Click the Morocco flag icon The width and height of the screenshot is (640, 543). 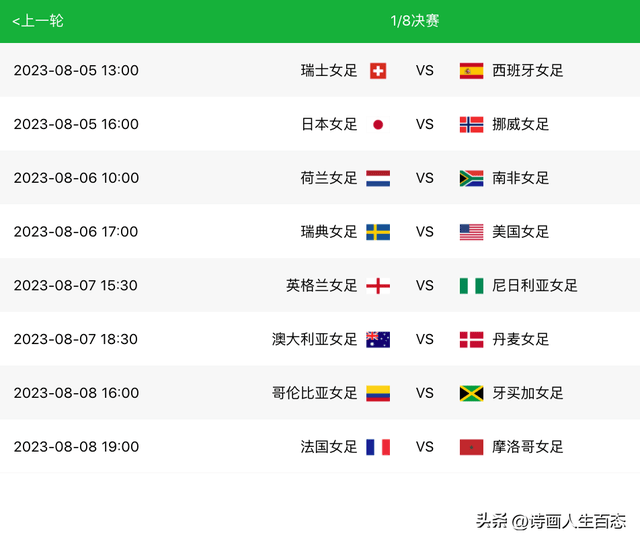pyautogui.click(x=471, y=447)
